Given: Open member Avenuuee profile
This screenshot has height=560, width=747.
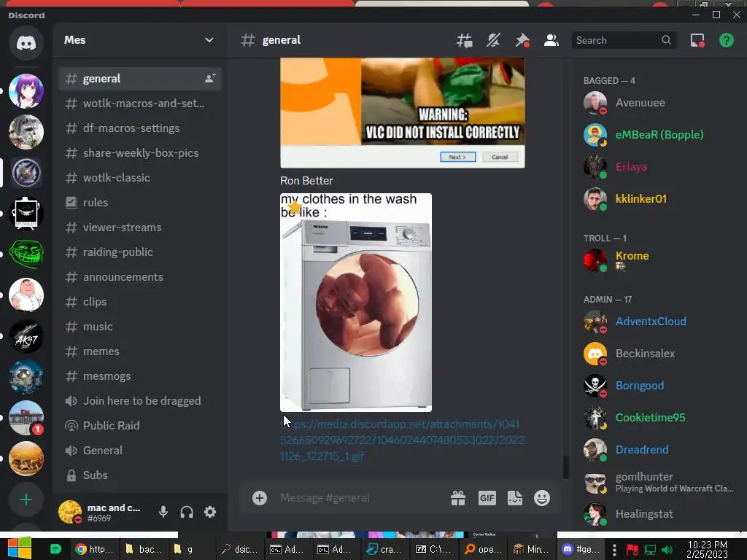Looking at the screenshot, I should (659, 103).
